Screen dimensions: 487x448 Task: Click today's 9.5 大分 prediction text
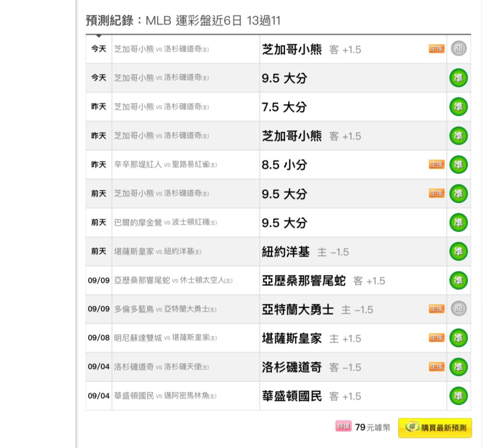pyautogui.click(x=284, y=78)
